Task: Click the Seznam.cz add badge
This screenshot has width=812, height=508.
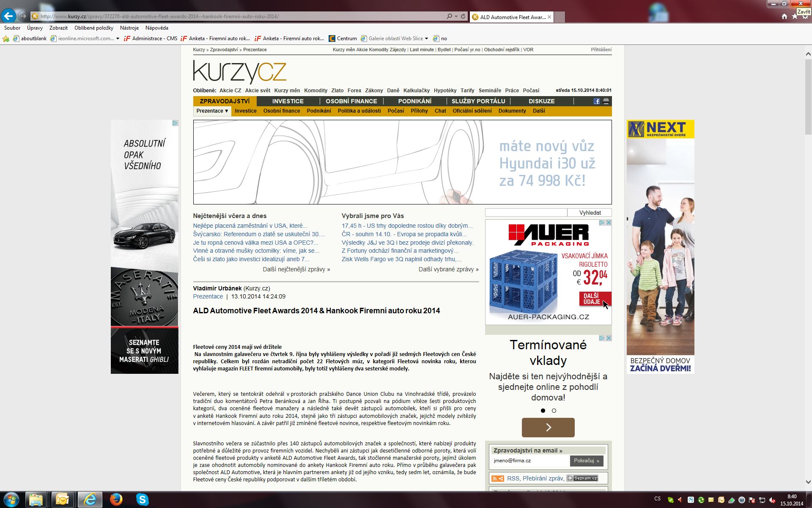Action: [x=582, y=478]
